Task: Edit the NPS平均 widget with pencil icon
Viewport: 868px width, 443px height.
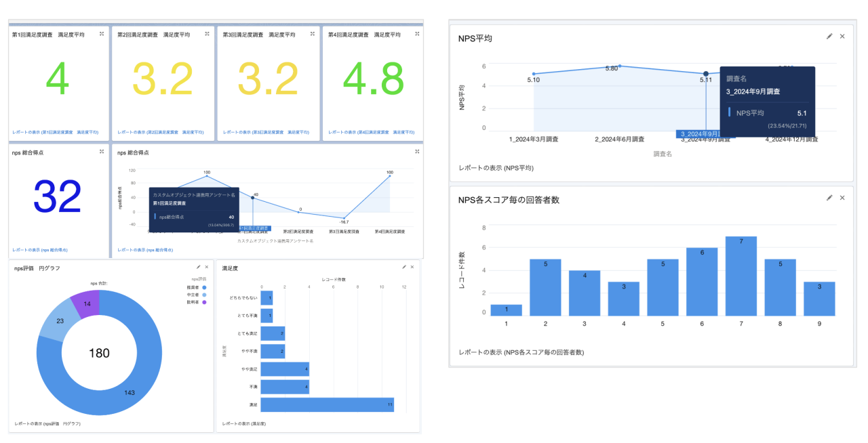Action: pos(829,36)
